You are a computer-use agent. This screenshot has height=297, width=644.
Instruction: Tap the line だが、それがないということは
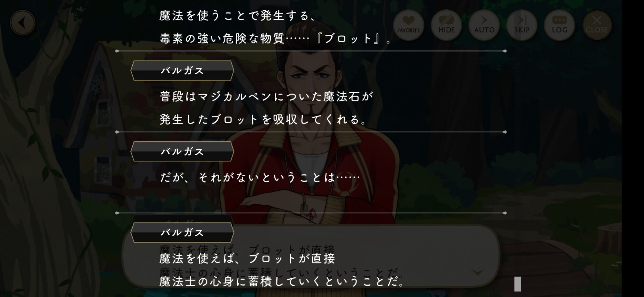[260, 177]
